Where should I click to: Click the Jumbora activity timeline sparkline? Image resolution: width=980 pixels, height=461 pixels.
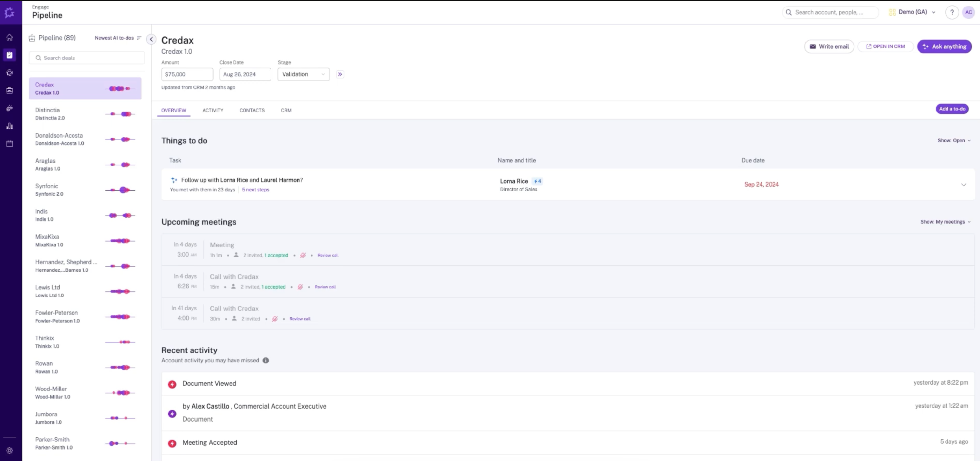(120, 418)
